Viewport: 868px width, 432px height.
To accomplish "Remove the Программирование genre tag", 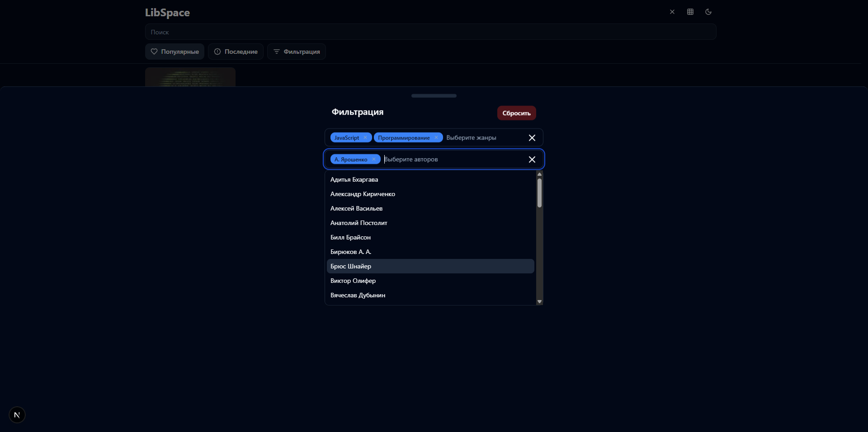I will point(436,138).
